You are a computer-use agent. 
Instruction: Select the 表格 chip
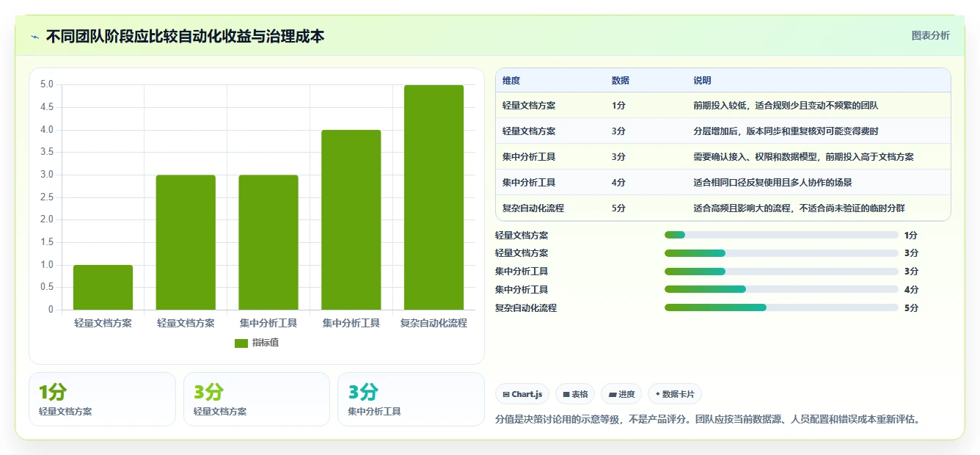coord(575,394)
